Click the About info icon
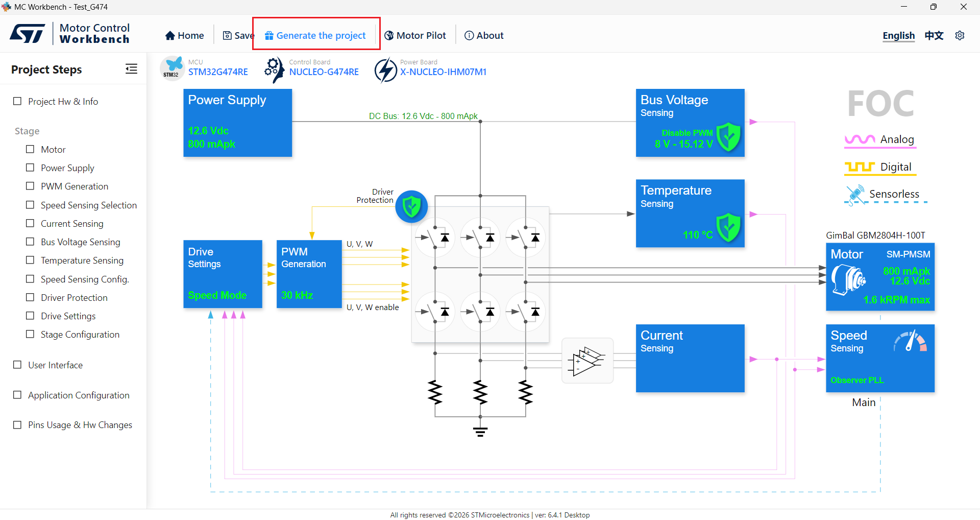Viewport: 980px width, 520px height. pyautogui.click(x=469, y=36)
